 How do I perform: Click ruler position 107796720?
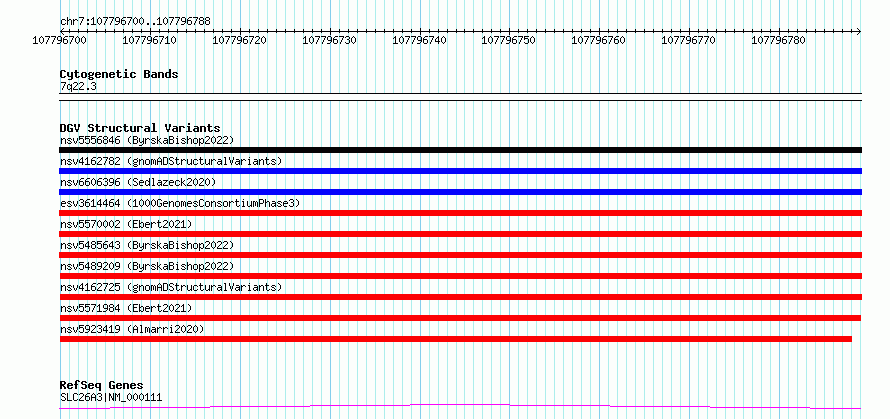click(240, 40)
